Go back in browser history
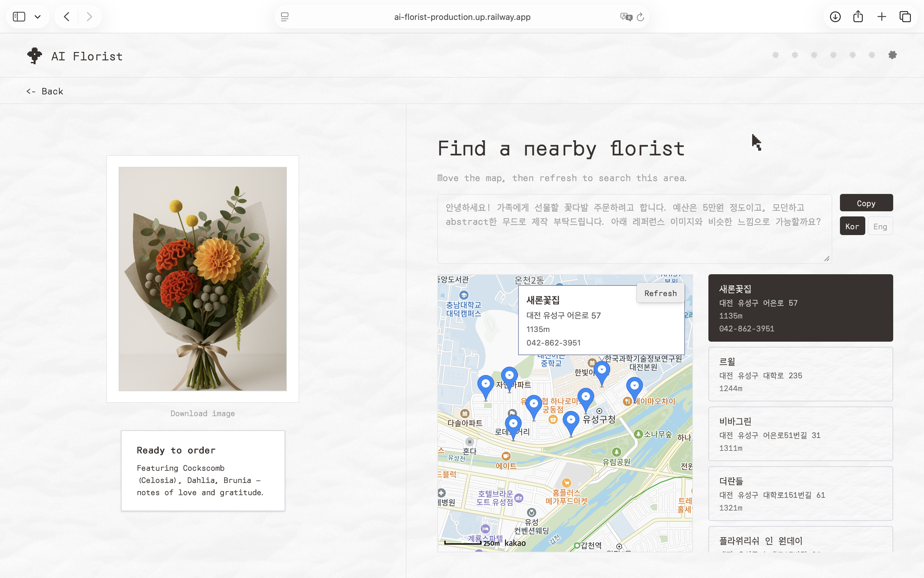The width and height of the screenshot is (924, 578). pyautogui.click(x=67, y=17)
